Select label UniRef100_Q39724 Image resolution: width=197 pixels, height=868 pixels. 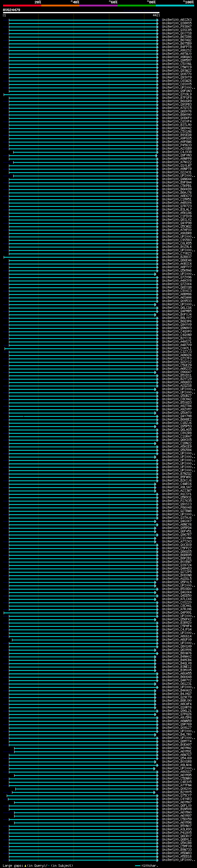(x=177, y=565)
